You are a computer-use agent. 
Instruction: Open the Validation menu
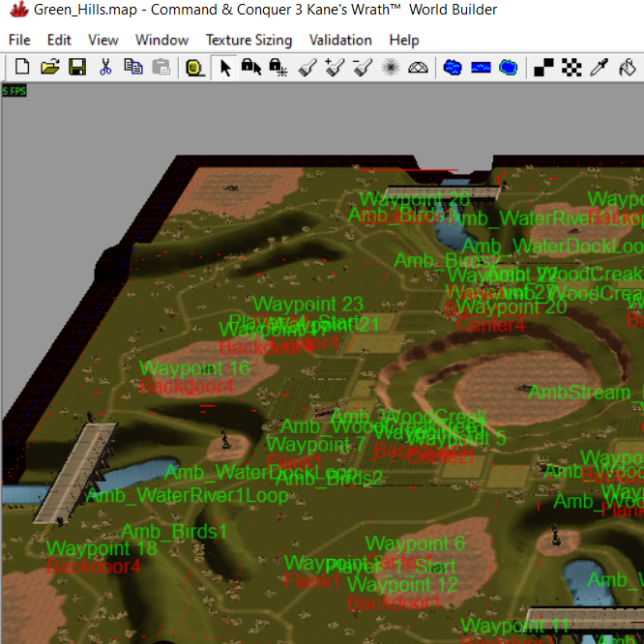tap(340, 40)
